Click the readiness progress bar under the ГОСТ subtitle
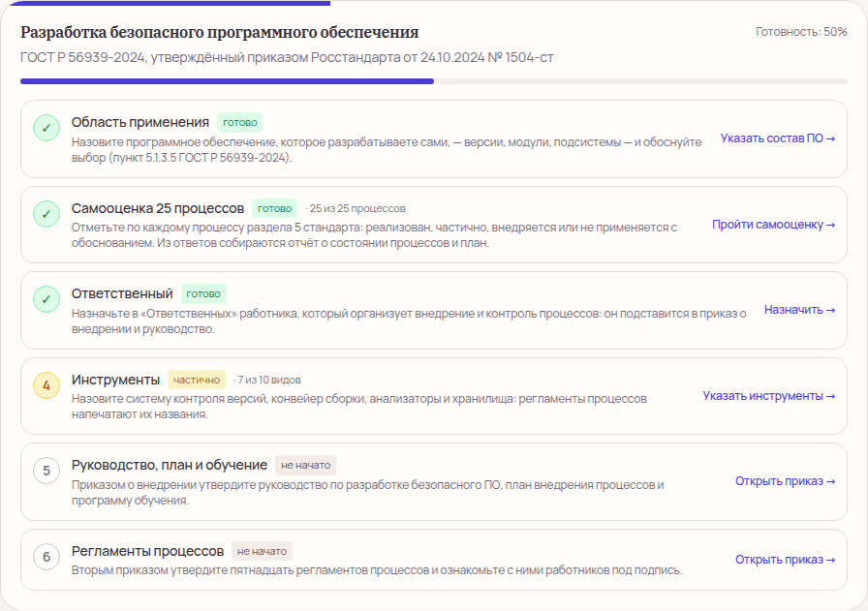The width and height of the screenshot is (868, 611). point(434,81)
